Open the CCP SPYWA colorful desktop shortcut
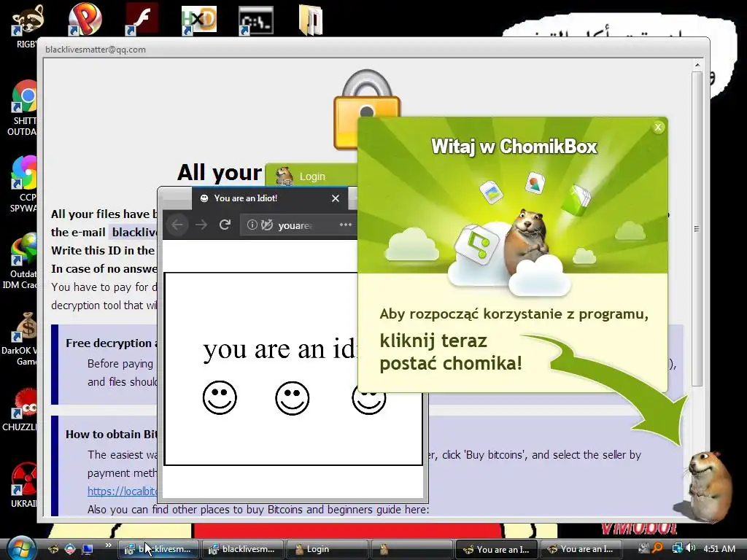The height and width of the screenshot is (560, 747). point(24,183)
